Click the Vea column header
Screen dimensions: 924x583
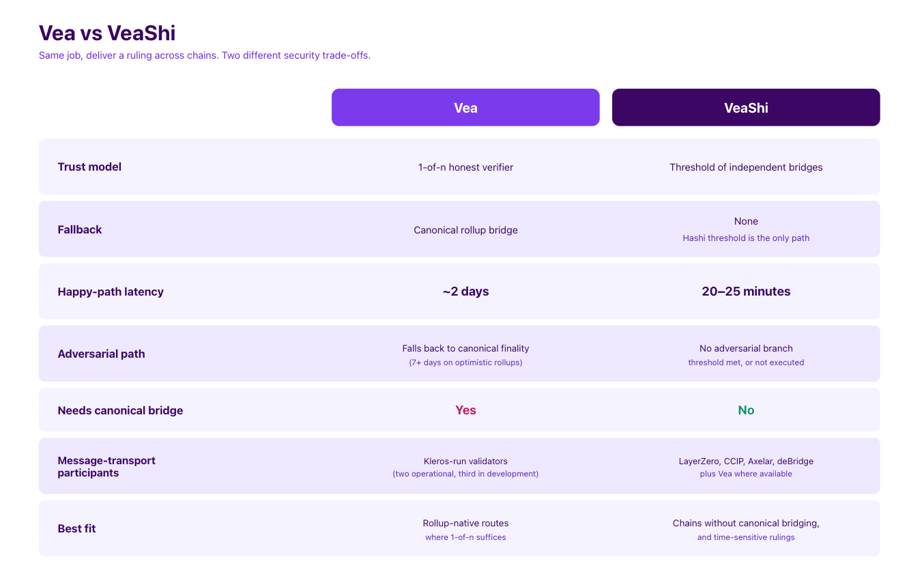(x=465, y=107)
